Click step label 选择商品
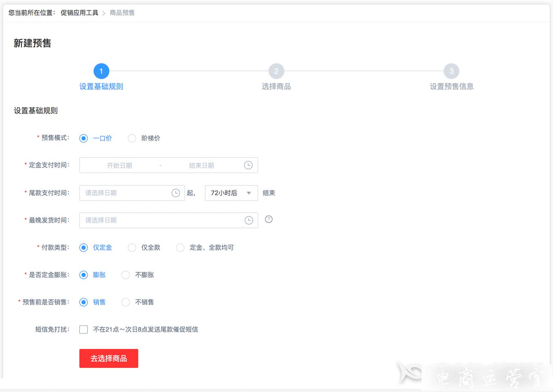The height and width of the screenshot is (392, 553). 276,87
